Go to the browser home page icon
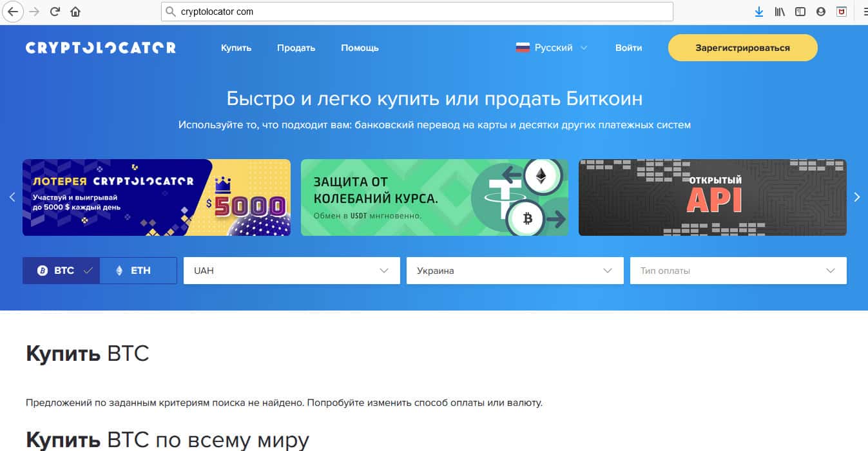 click(x=75, y=12)
